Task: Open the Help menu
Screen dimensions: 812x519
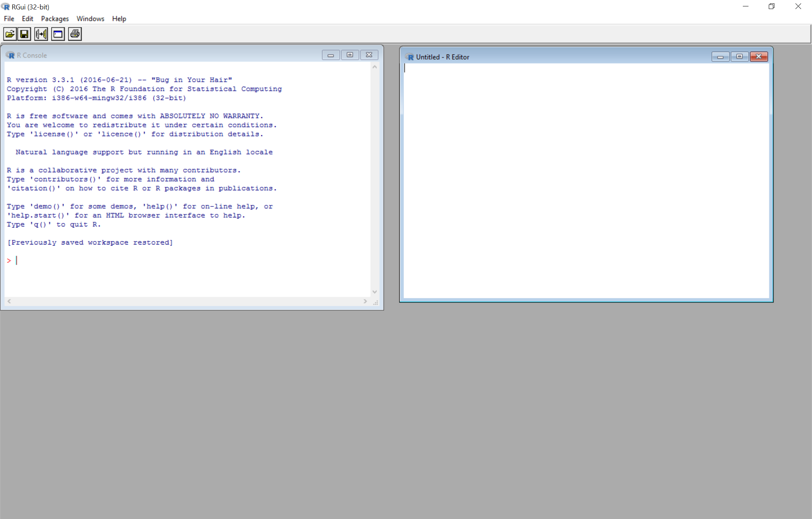Action: (x=119, y=19)
